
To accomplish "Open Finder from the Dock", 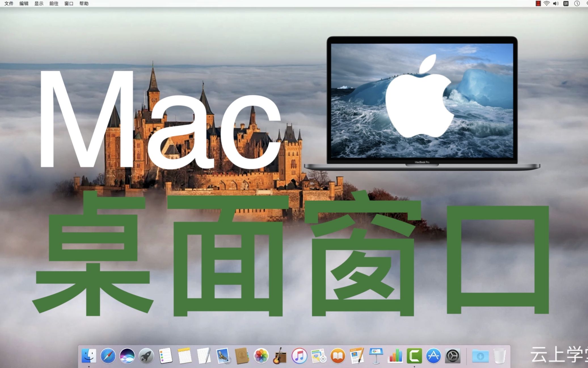I will 89,356.
